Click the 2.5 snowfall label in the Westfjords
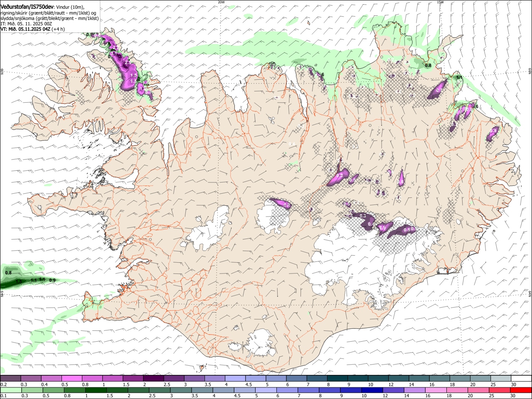The height and width of the screenshot is (399, 532). pyautogui.click(x=128, y=62)
